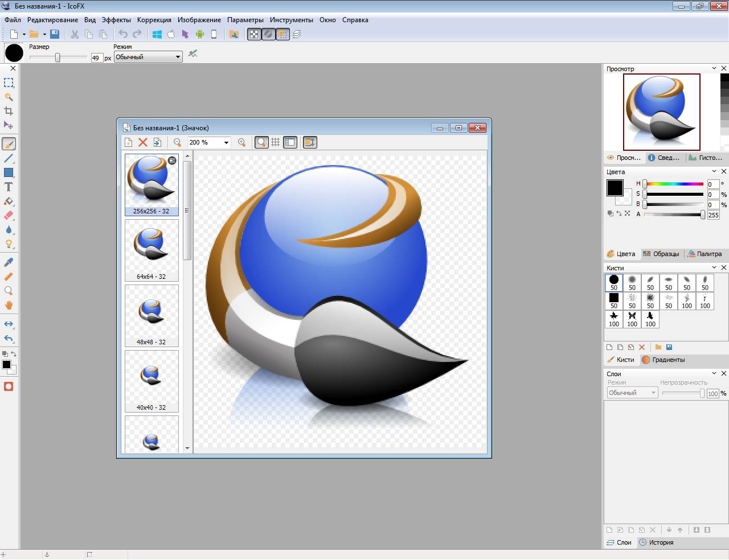Image resolution: width=729 pixels, height=560 pixels.
Task: Switch to the История tab
Action: [x=656, y=542]
